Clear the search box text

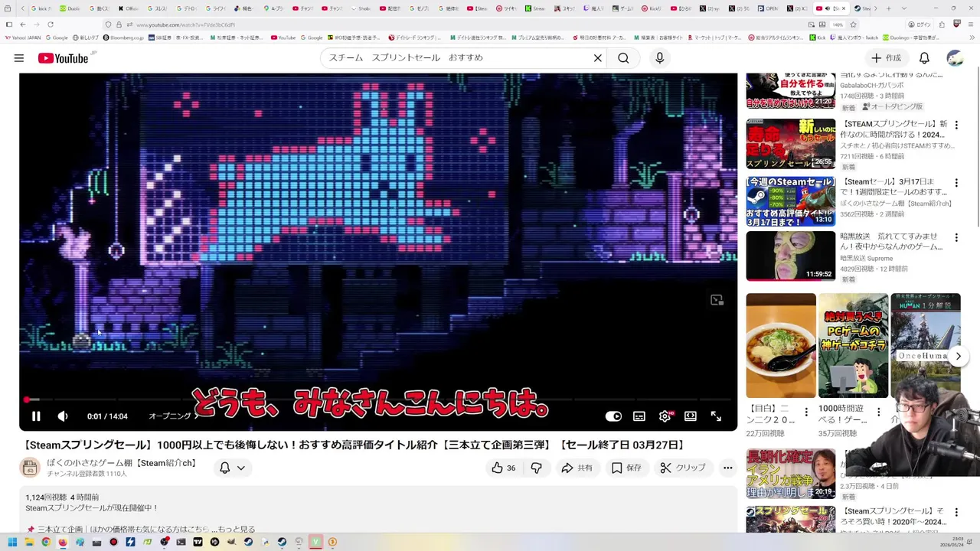pyautogui.click(x=598, y=58)
